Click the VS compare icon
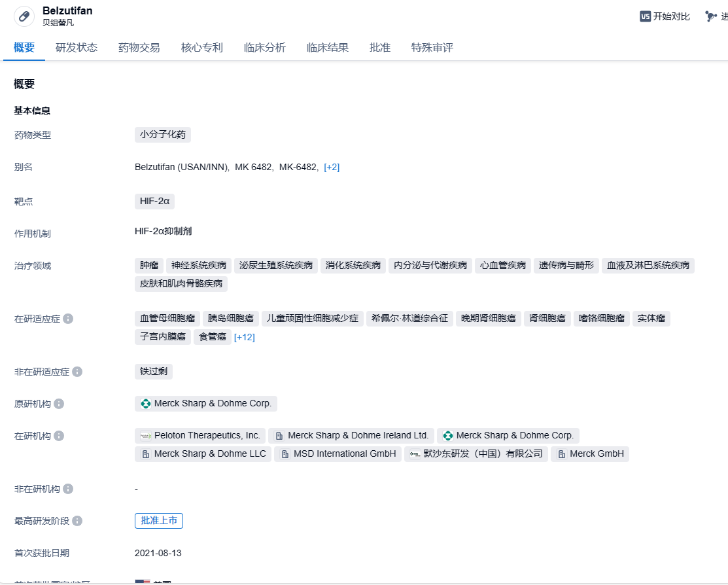This screenshot has width=728, height=585. (x=645, y=16)
